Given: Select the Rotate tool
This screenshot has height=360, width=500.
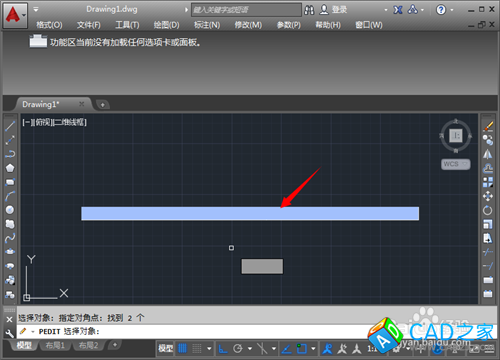Looking at the screenshot, I should click(x=488, y=210).
